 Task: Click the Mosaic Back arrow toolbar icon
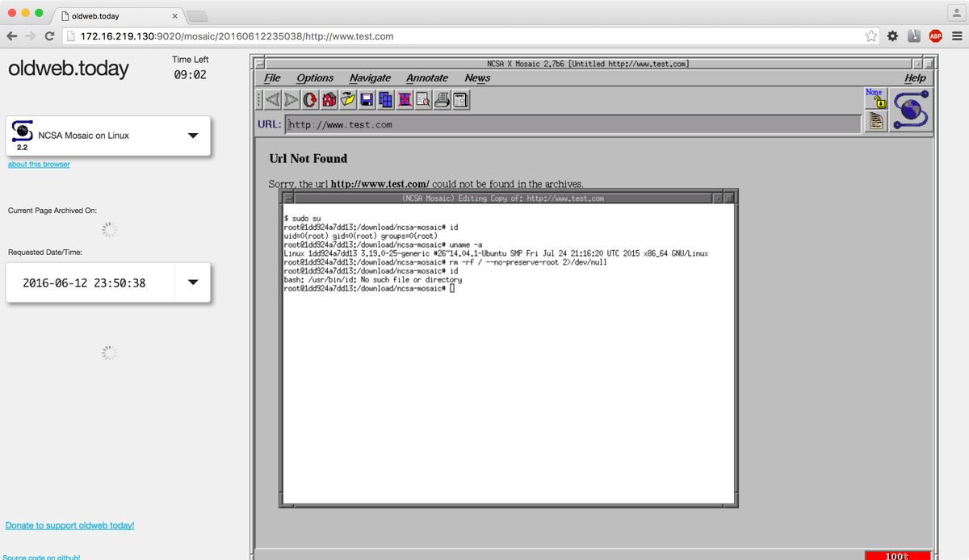click(272, 100)
